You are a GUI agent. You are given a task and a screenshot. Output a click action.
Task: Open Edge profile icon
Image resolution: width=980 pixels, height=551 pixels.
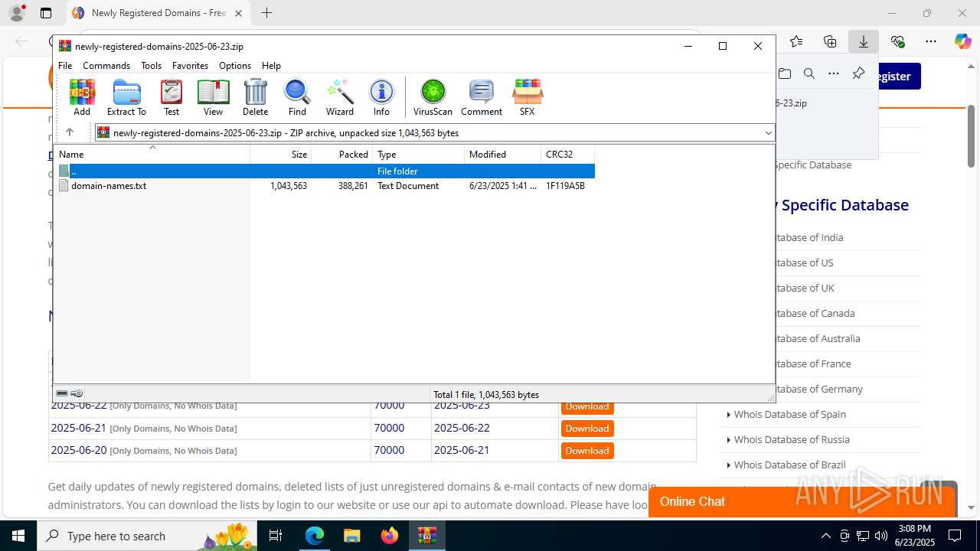coord(16,13)
